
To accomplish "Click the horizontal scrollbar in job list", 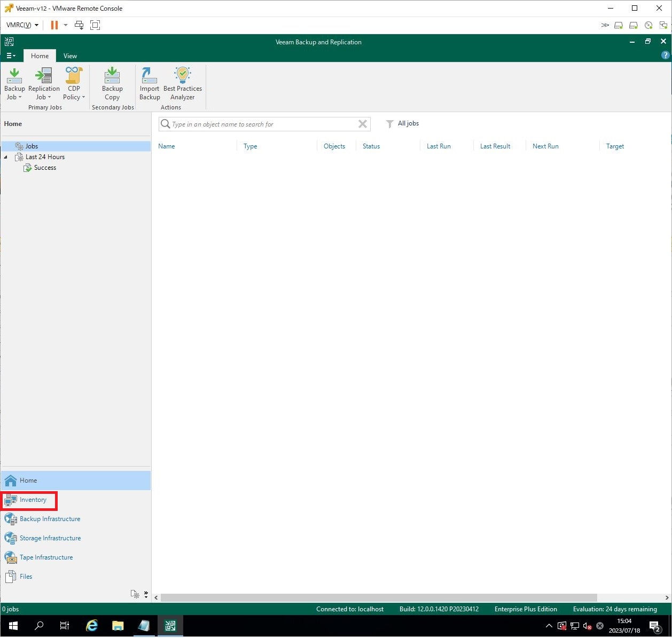I will (x=378, y=597).
